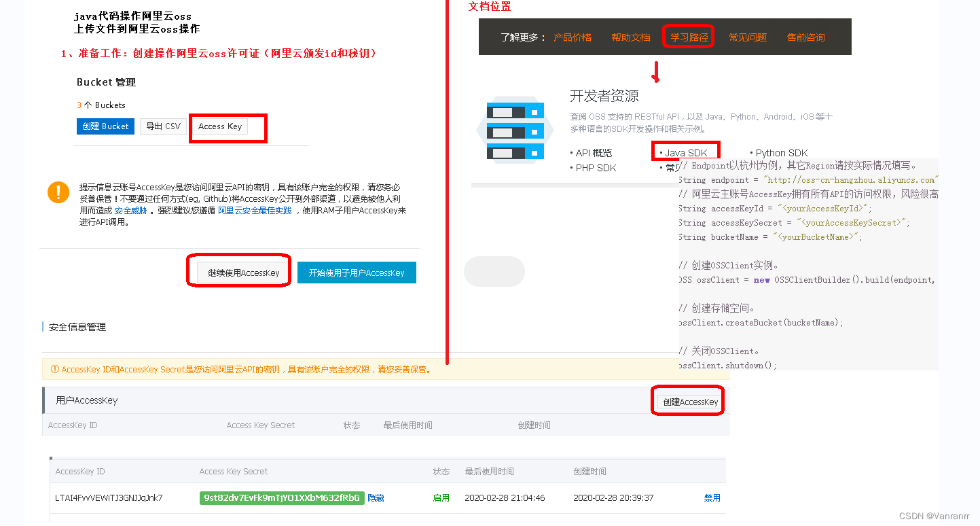This screenshot has height=526, width=980.
Task: Open the 安全威胁 link
Action: pos(130,211)
